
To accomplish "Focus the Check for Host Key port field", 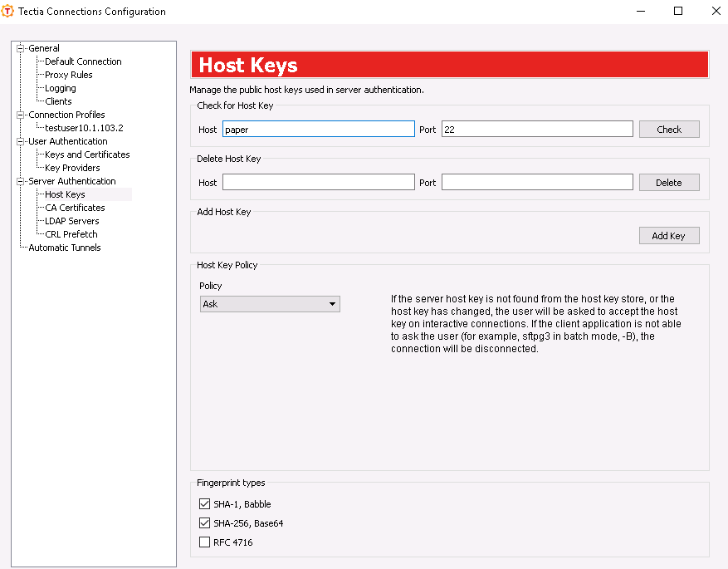I will click(537, 129).
